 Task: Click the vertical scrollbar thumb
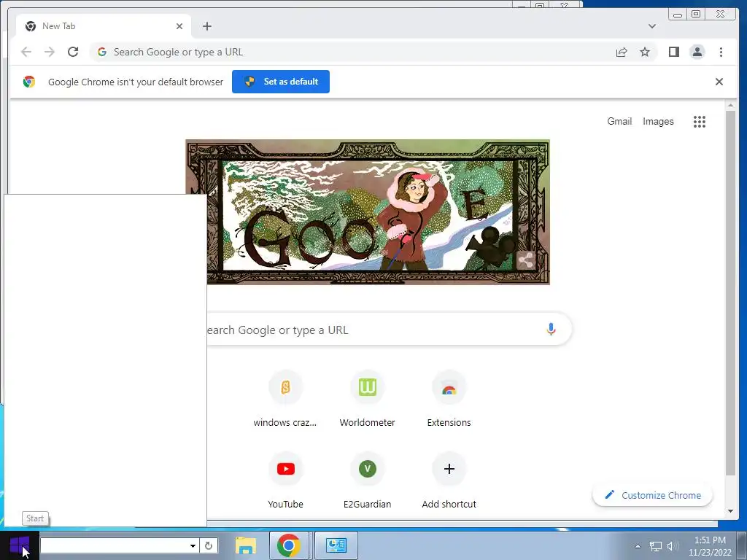pyautogui.click(x=730, y=292)
